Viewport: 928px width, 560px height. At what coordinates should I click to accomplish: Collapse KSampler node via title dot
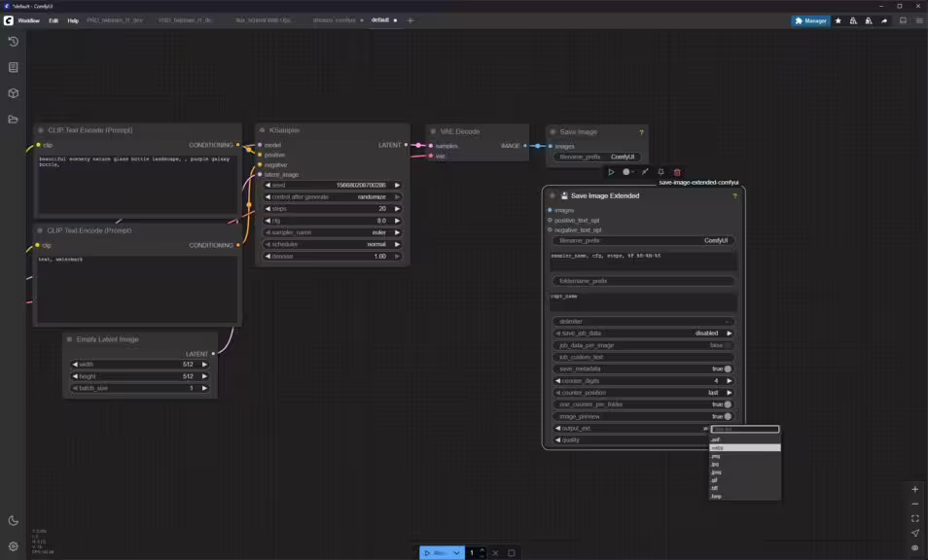263,130
